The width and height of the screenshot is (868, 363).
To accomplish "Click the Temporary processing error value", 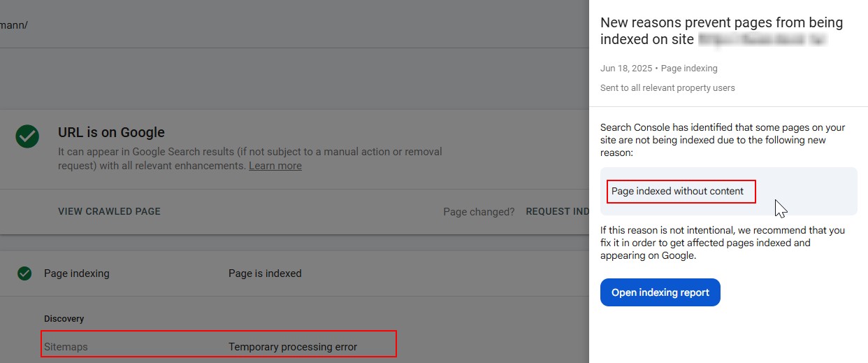I will [x=292, y=347].
